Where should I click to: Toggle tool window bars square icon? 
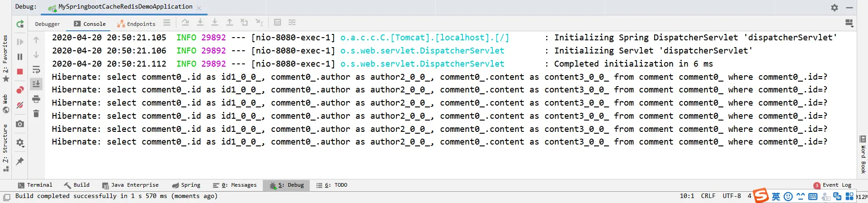[x=7, y=197]
